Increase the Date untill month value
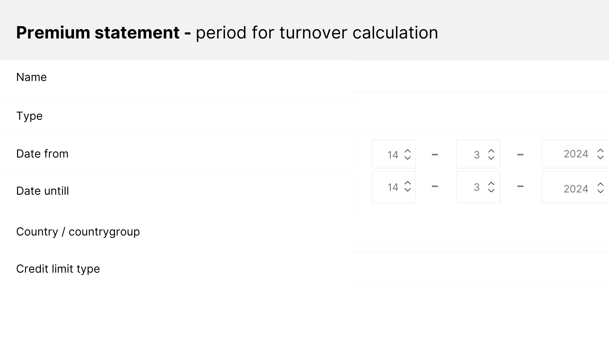This screenshot has height=364, width=609. (x=491, y=184)
